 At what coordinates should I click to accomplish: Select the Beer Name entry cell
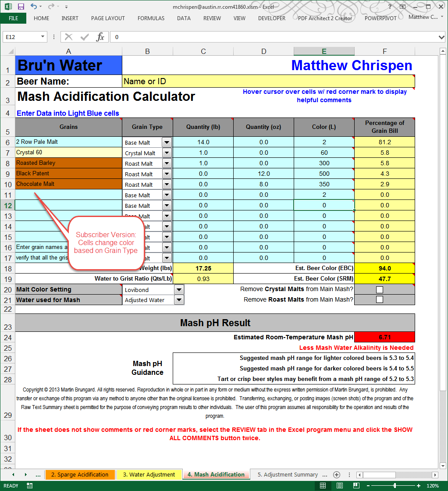(x=268, y=82)
